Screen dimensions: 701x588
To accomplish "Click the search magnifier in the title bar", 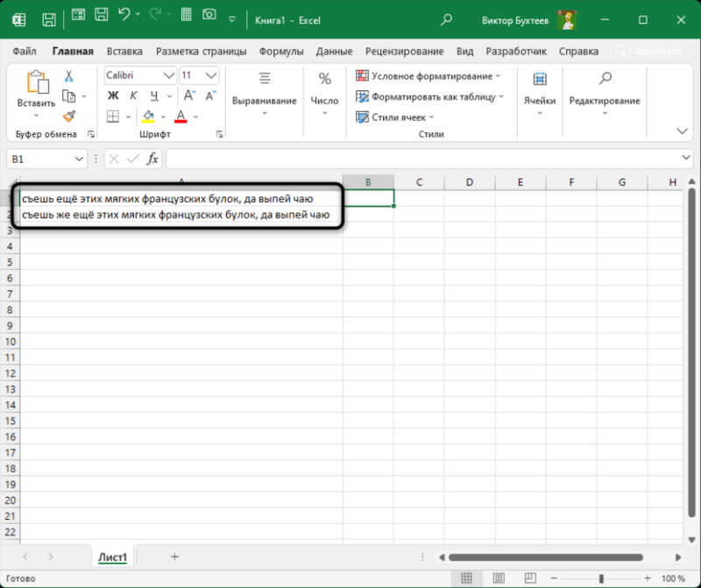I will (x=446, y=20).
